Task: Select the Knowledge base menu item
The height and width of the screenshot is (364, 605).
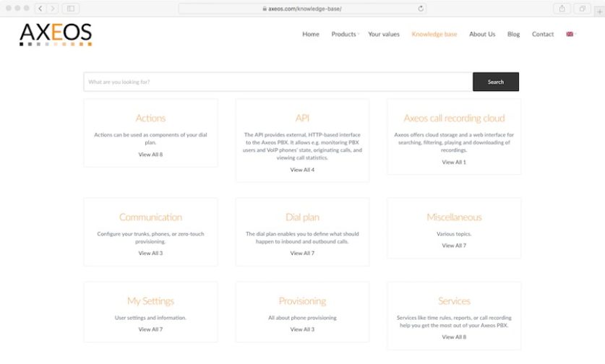Action: coord(434,34)
